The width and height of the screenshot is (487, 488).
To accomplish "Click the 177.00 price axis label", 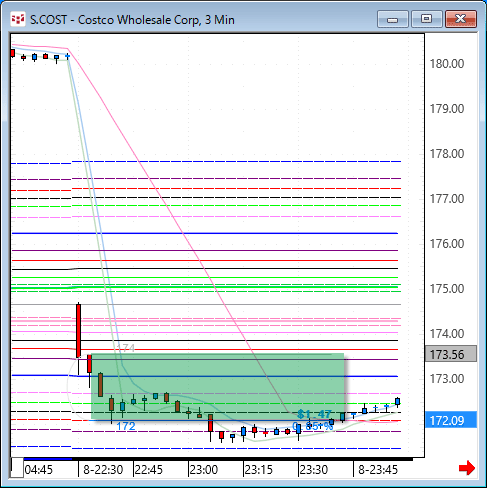I will coord(447,199).
